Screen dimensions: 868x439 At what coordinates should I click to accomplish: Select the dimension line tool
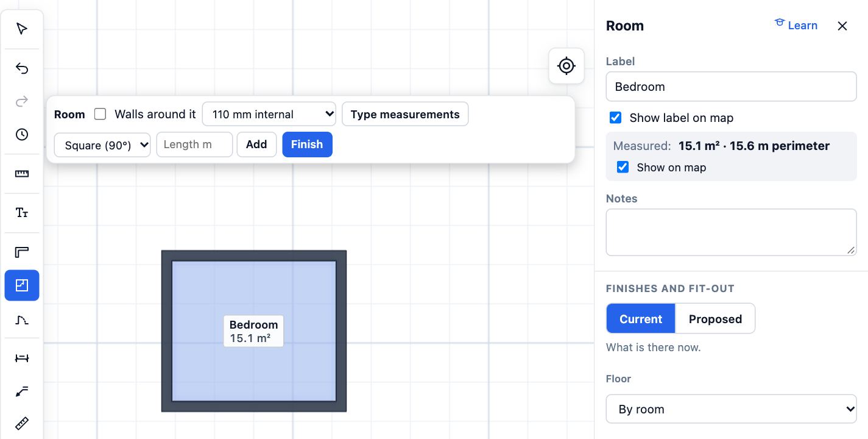click(x=22, y=358)
